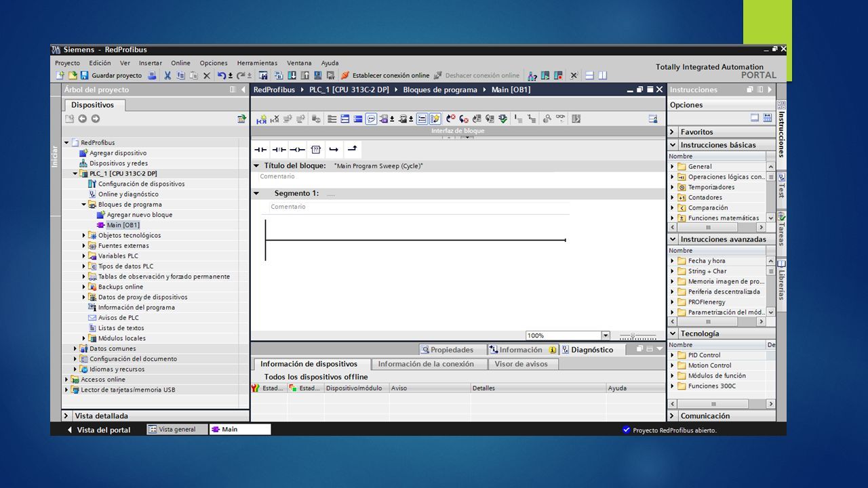Open the Insertar menu

(151, 63)
